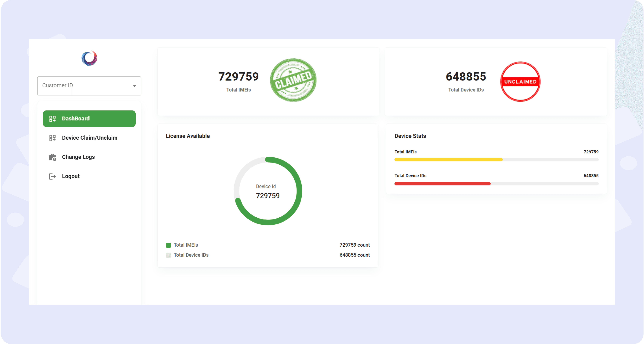Click the Device Stats heading
Image resolution: width=644 pixels, height=344 pixels.
click(x=410, y=136)
